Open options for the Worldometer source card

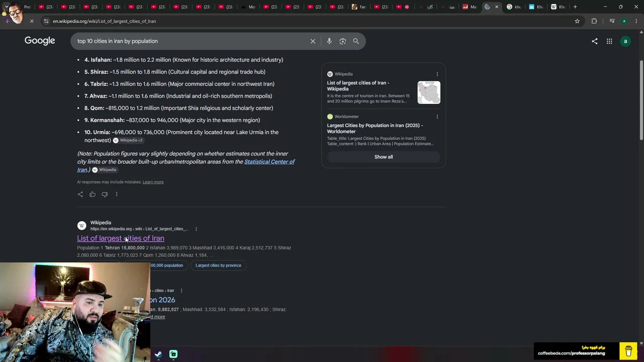click(x=437, y=117)
